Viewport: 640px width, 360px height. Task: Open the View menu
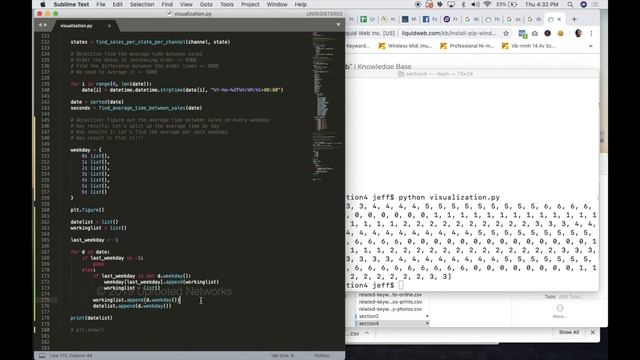click(186, 4)
